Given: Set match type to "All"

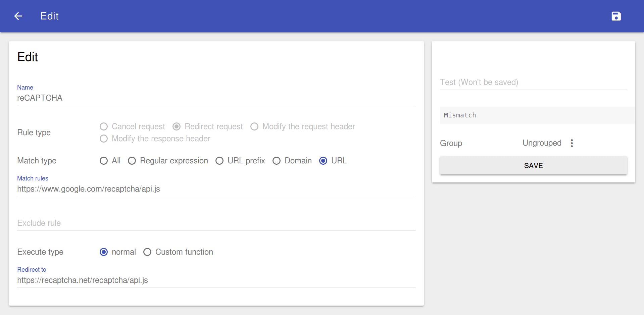Looking at the screenshot, I should click(x=103, y=161).
